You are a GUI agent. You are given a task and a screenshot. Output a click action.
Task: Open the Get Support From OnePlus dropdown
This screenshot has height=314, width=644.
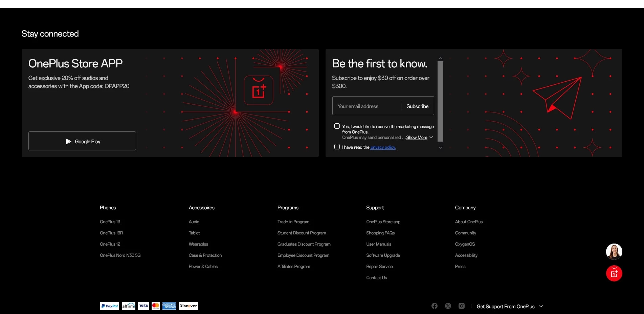coord(509,306)
